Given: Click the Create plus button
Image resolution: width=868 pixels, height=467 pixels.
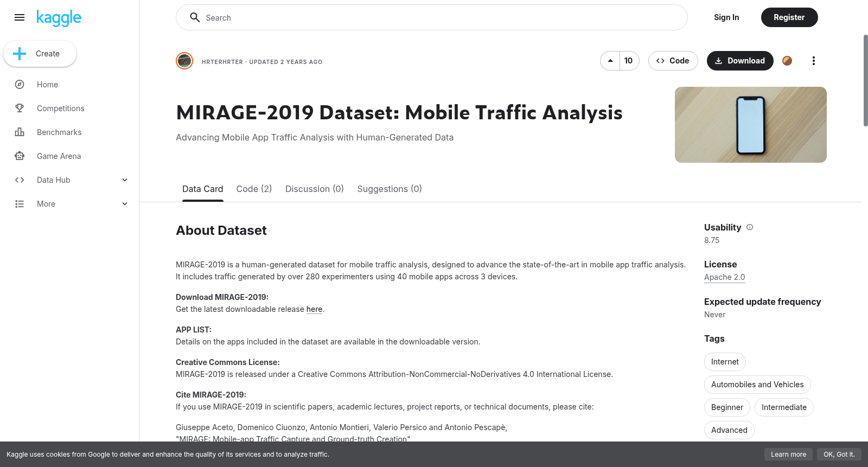Looking at the screenshot, I should [40, 54].
